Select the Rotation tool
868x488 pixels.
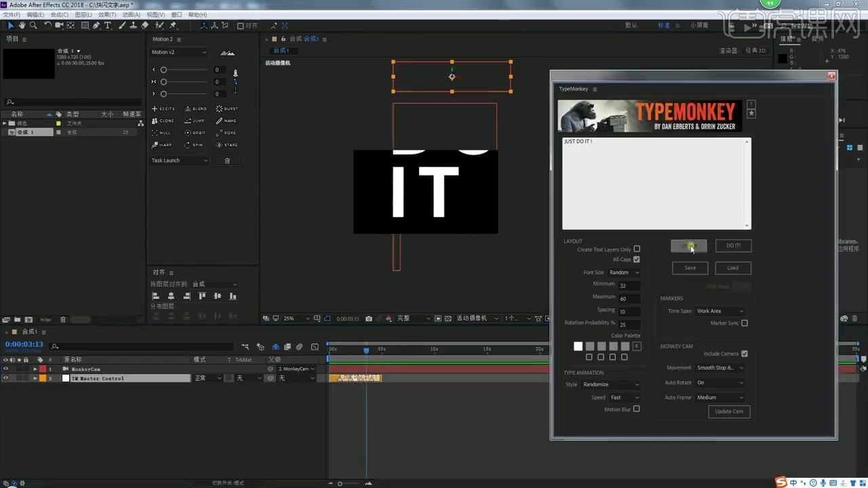47,26
